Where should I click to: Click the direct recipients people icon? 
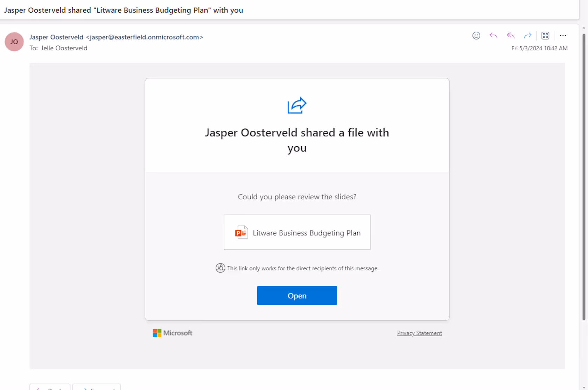tap(220, 268)
